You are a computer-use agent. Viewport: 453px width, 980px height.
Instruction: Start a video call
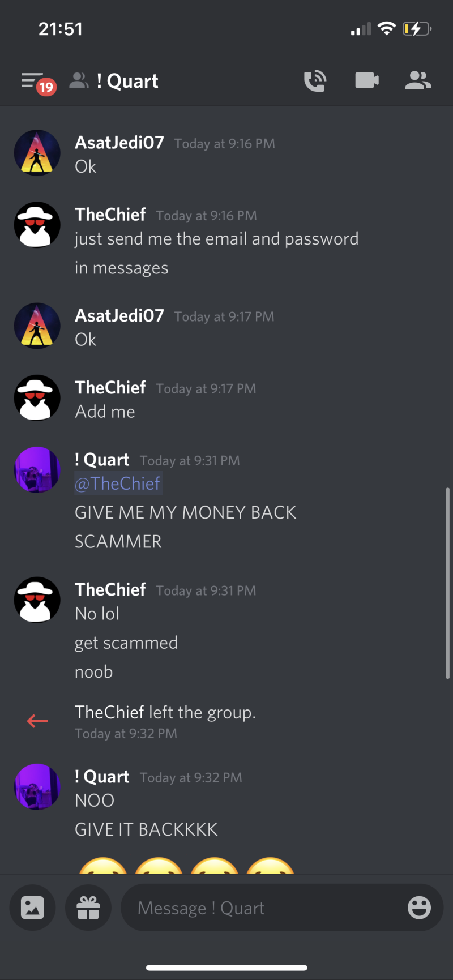pos(367,81)
